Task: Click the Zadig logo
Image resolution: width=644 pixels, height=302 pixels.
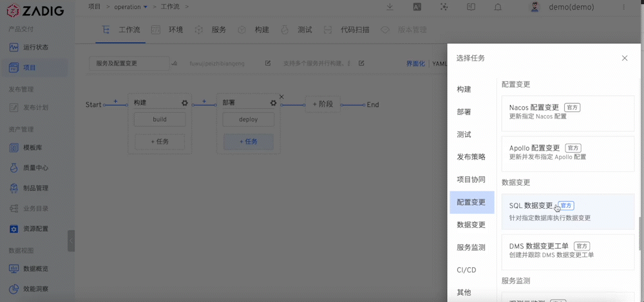Action: (x=35, y=10)
